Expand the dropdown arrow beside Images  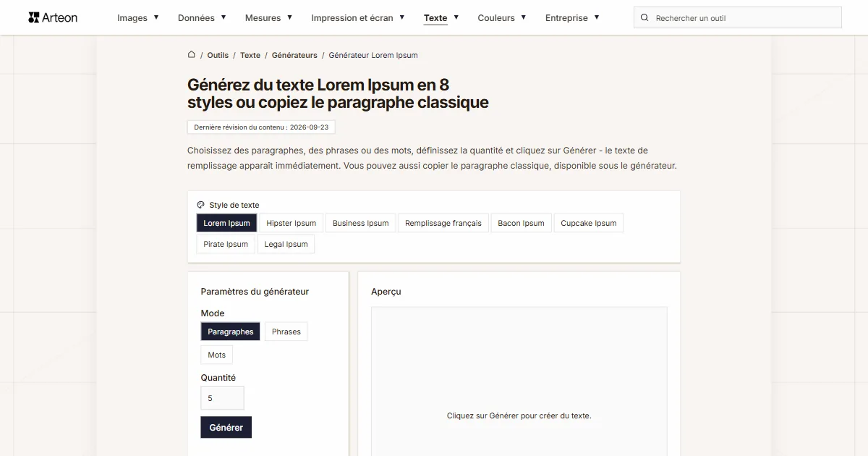(156, 17)
